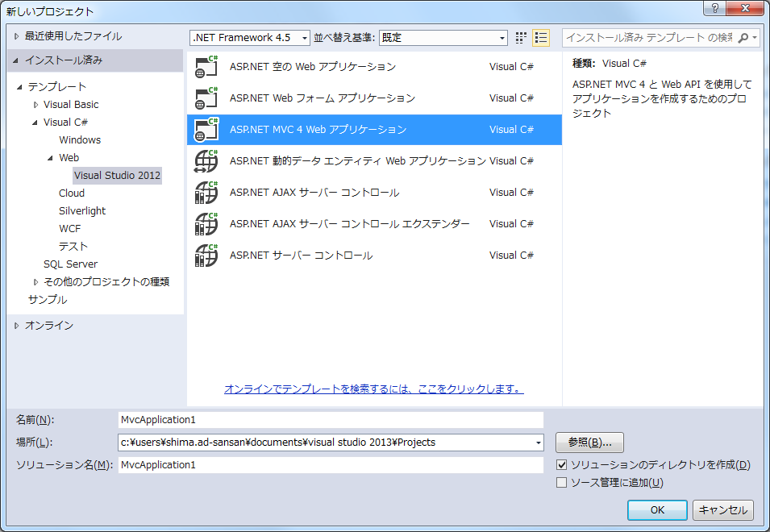The image size is (770, 532).
Task: Enable ソース管理に追加 checkbox
Action: click(560, 482)
